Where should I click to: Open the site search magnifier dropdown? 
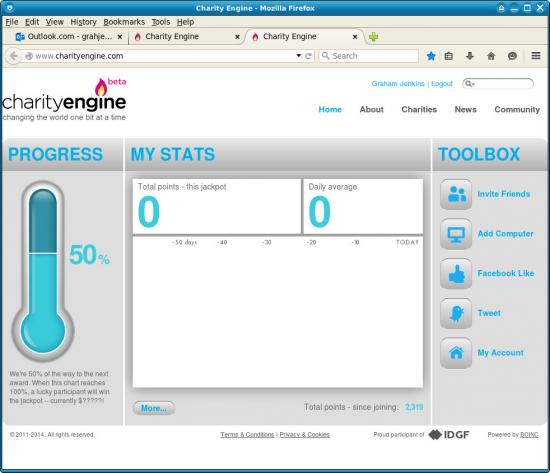point(469,84)
